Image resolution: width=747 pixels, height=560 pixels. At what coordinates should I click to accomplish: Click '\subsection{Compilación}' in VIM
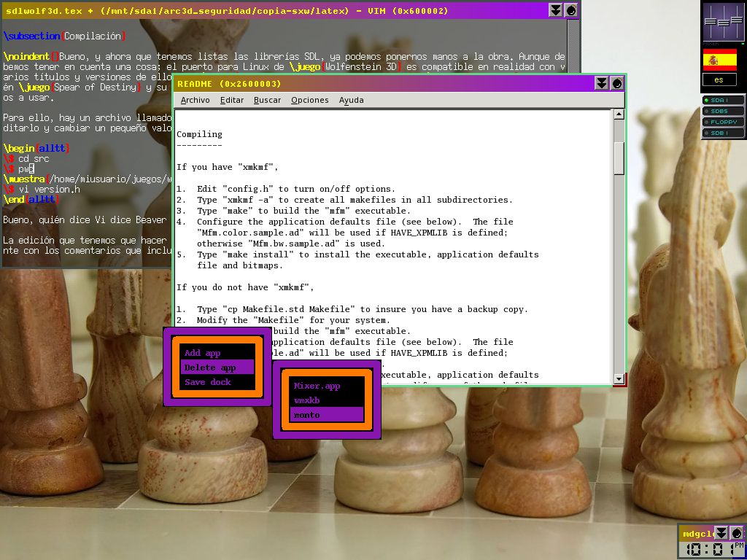64,36
